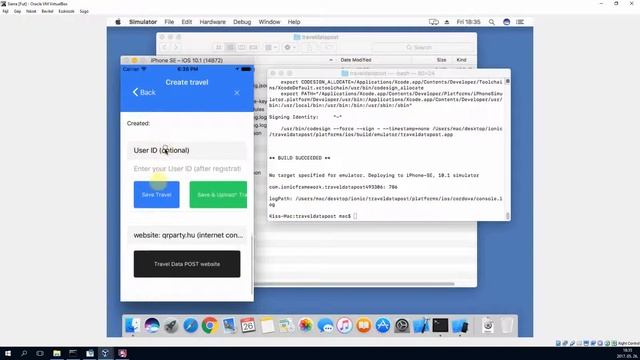
Task: Click the Finder window forward arrow
Action: coord(176,47)
